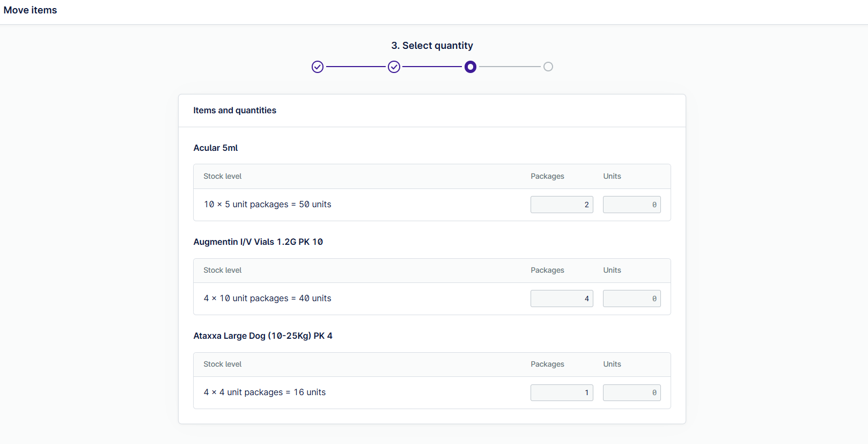Click the Augmentin I/V Vials 1.2G heading
The image size is (868, 444).
coord(258,242)
